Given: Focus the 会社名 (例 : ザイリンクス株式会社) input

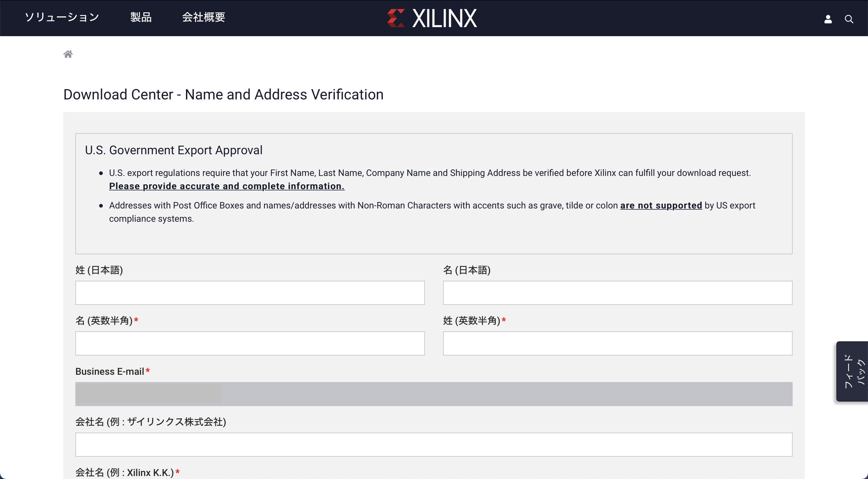Looking at the screenshot, I should (x=434, y=445).
